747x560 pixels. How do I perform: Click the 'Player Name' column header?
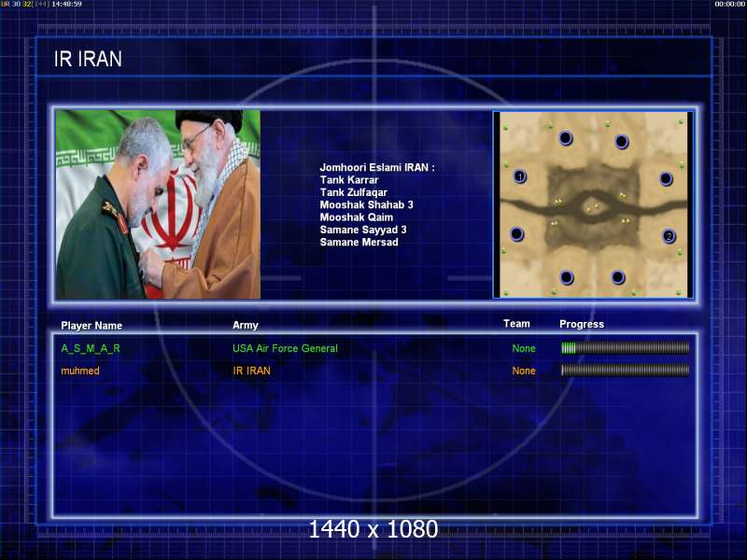92,326
